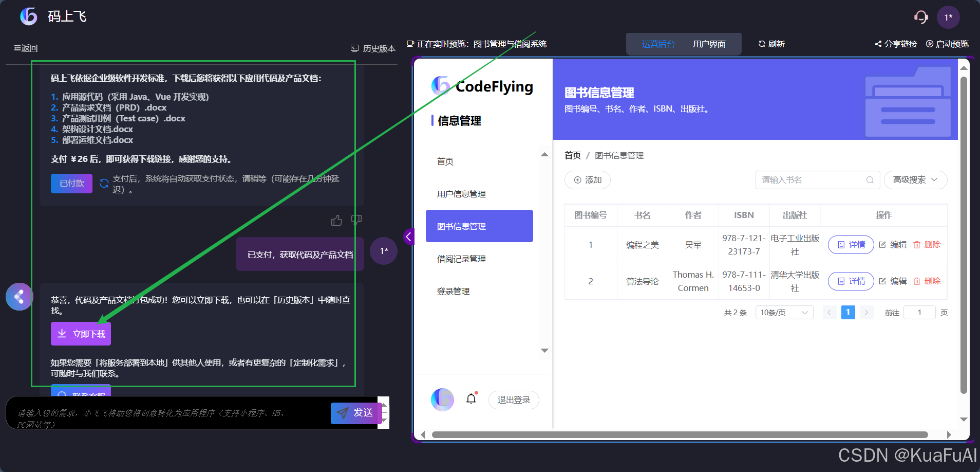Click 删除 for 编程之美 row

(927, 245)
